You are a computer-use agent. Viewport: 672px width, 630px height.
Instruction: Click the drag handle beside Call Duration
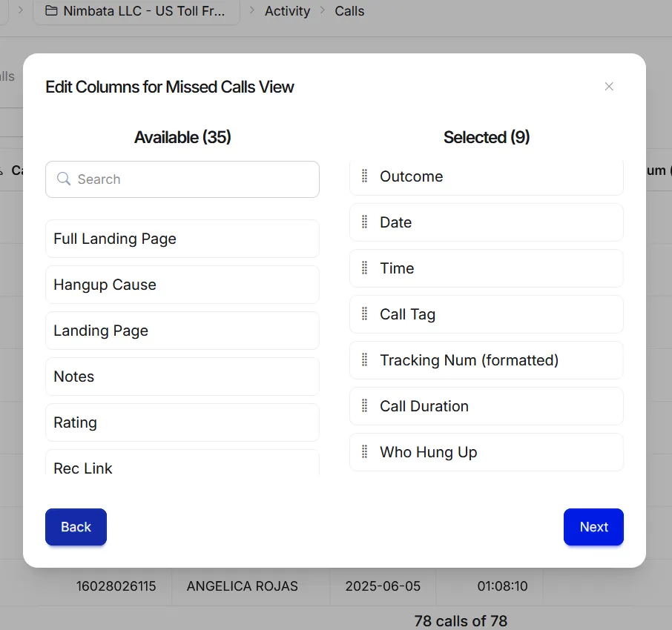coord(364,405)
